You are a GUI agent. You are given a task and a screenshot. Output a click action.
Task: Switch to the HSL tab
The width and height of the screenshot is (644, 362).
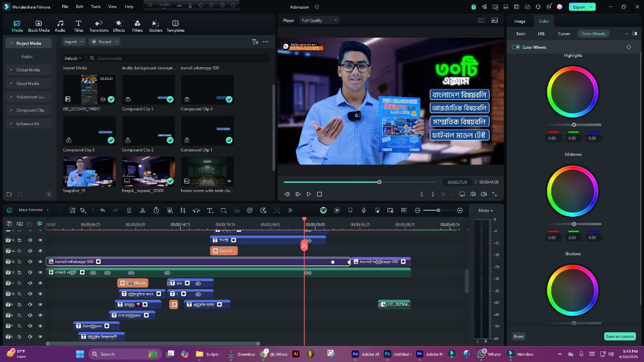[x=541, y=34]
